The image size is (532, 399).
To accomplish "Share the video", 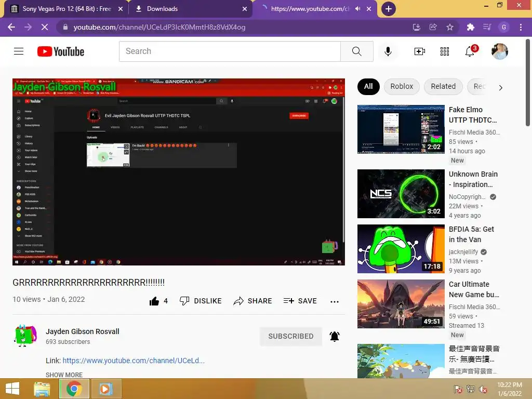I will [253, 301].
